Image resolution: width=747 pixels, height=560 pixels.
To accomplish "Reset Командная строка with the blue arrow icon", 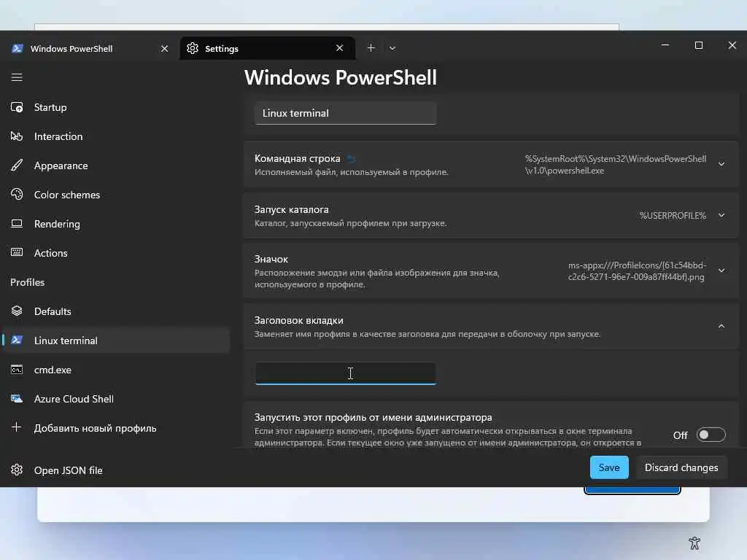I will pos(351,158).
